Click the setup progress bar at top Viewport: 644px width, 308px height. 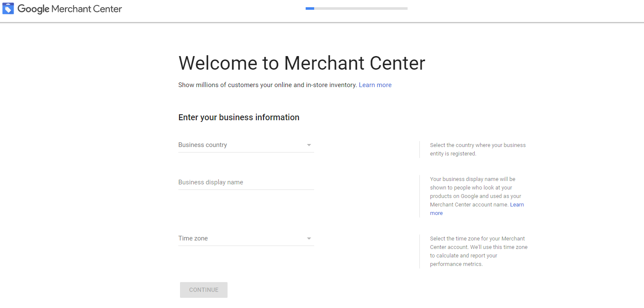click(357, 8)
